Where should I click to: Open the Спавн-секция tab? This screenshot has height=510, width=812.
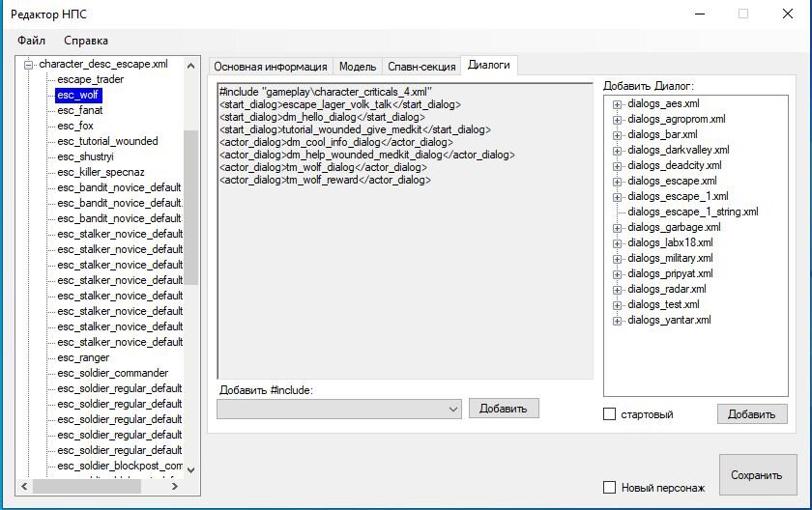click(421, 67)
